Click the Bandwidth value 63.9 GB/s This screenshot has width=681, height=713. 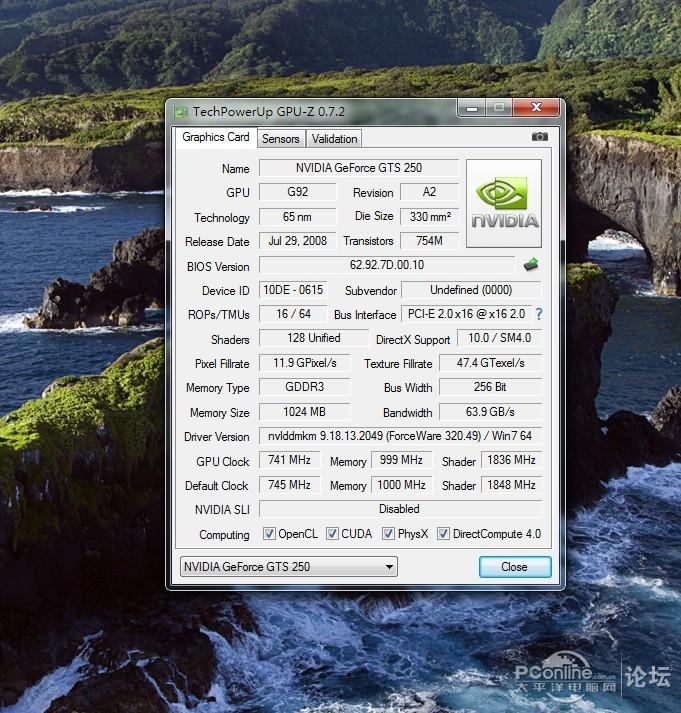tap(491, 412)
